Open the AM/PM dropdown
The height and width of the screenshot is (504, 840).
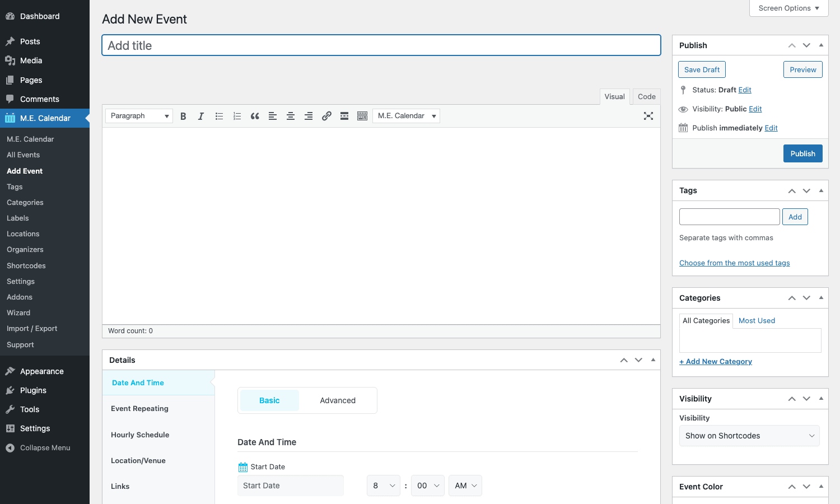[465, 486]
